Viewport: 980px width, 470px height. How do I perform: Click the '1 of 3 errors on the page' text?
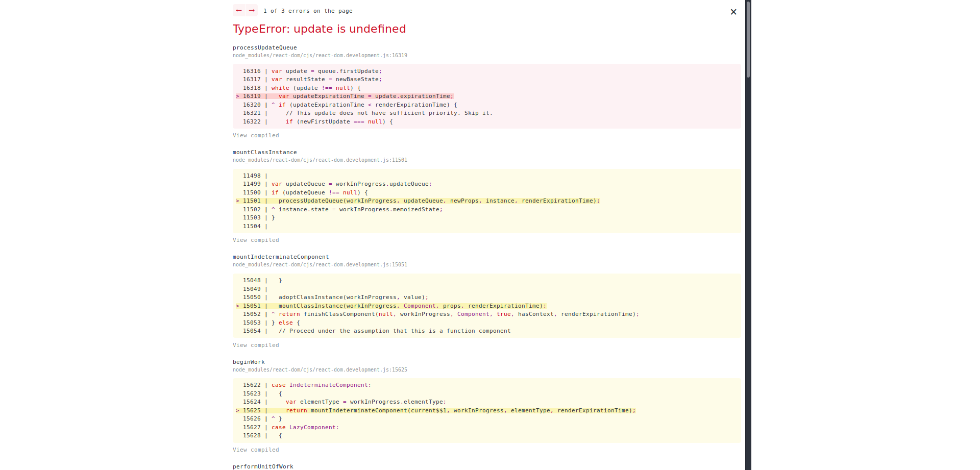click(308, 11)
